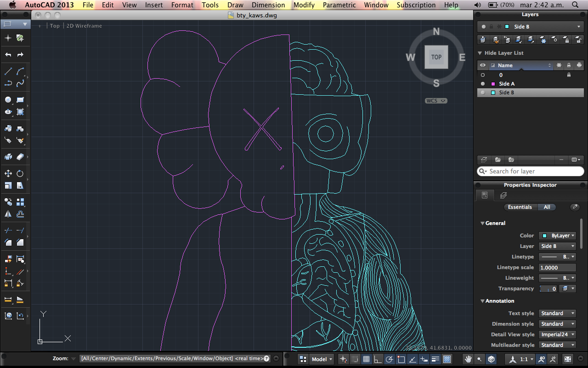Select the Extend tool
The width and height of the screenshot is (588, 368).
click(20, 230)
